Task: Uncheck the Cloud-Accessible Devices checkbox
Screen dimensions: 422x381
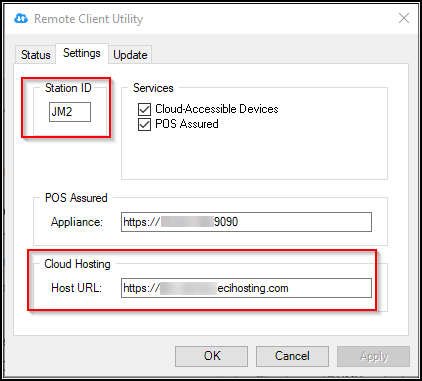Action: click(x=144, y=109)
